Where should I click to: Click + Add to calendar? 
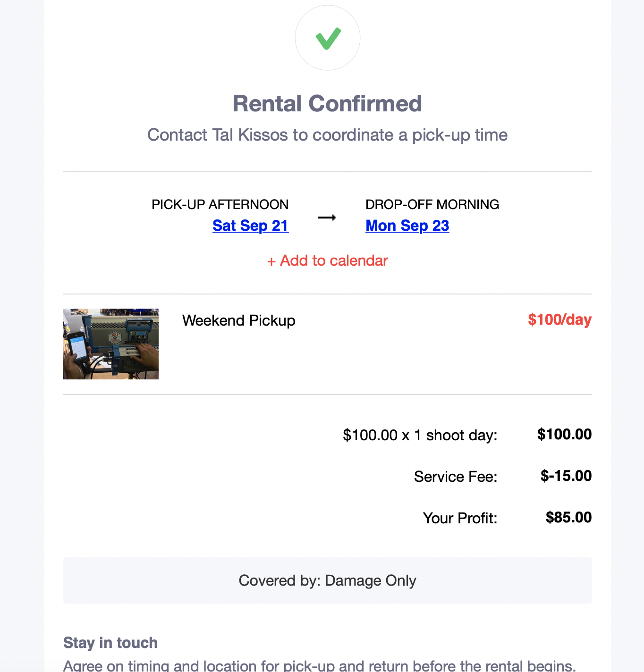(x=327, y=260)
